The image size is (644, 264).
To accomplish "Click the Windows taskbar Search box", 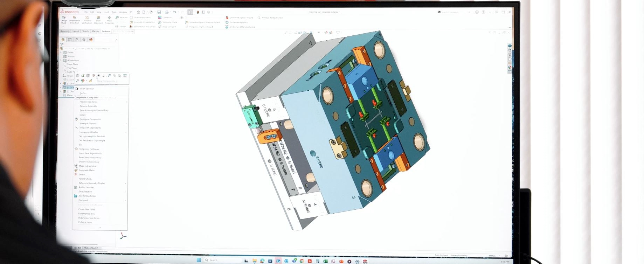I will pyautogui.click(x=221, y=260).
